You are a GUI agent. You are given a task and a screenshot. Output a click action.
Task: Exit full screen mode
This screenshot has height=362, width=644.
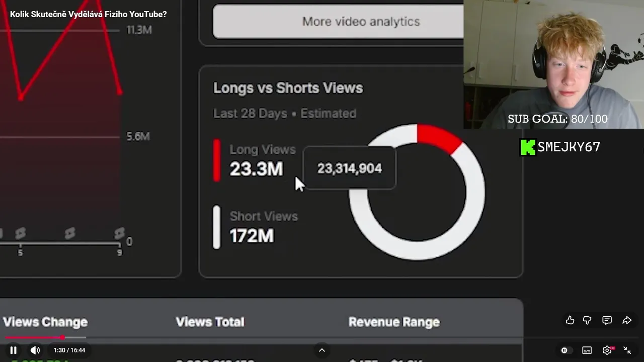tap(627, 350)
